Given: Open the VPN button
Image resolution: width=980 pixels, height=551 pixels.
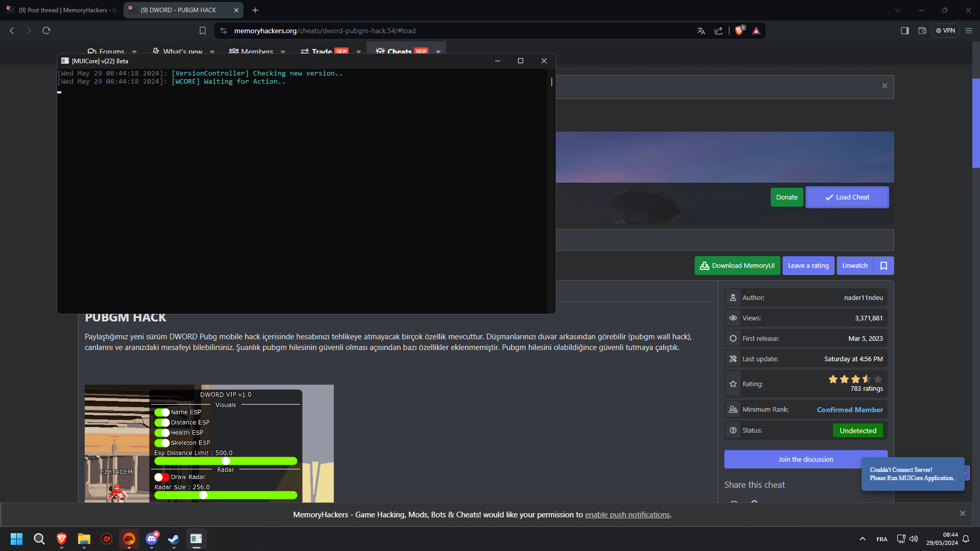Looking at the screenshot, I should point(945,31).
